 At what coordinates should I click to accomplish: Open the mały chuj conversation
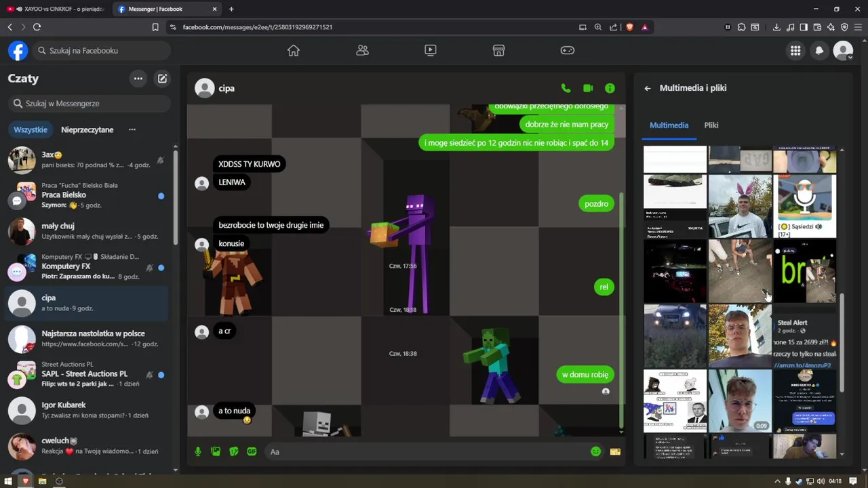[87, 231]
